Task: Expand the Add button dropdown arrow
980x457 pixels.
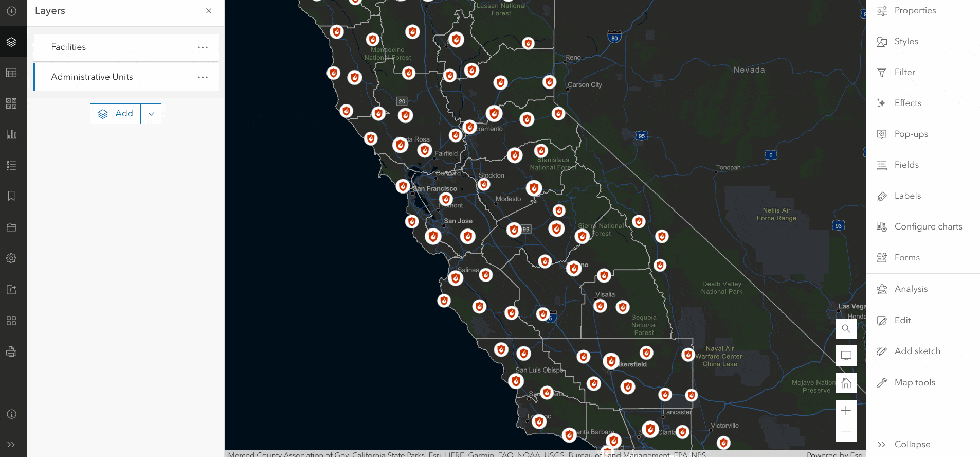Action: (151, 114)
